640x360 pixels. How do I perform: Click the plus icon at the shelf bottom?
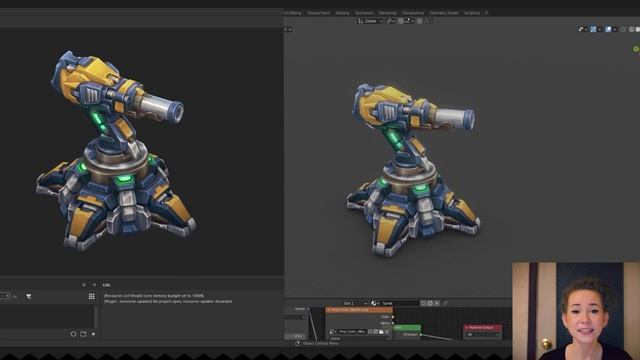[93, 334]
